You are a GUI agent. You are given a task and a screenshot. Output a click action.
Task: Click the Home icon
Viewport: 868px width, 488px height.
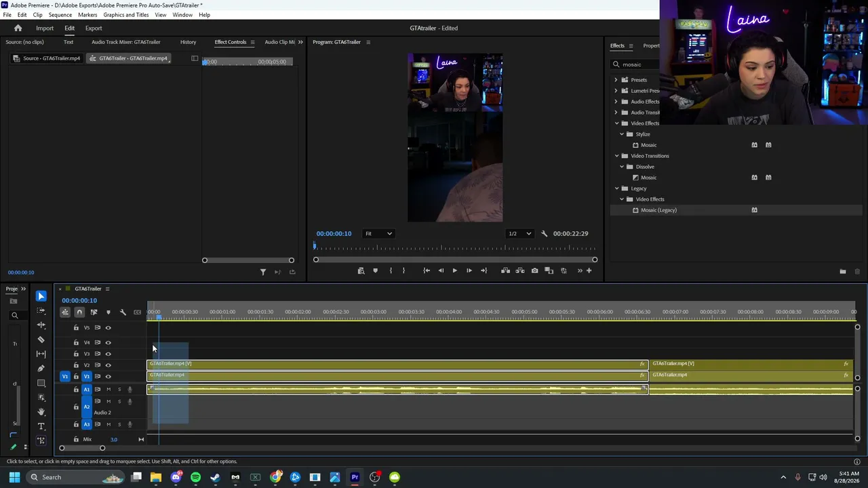[18, 28]
